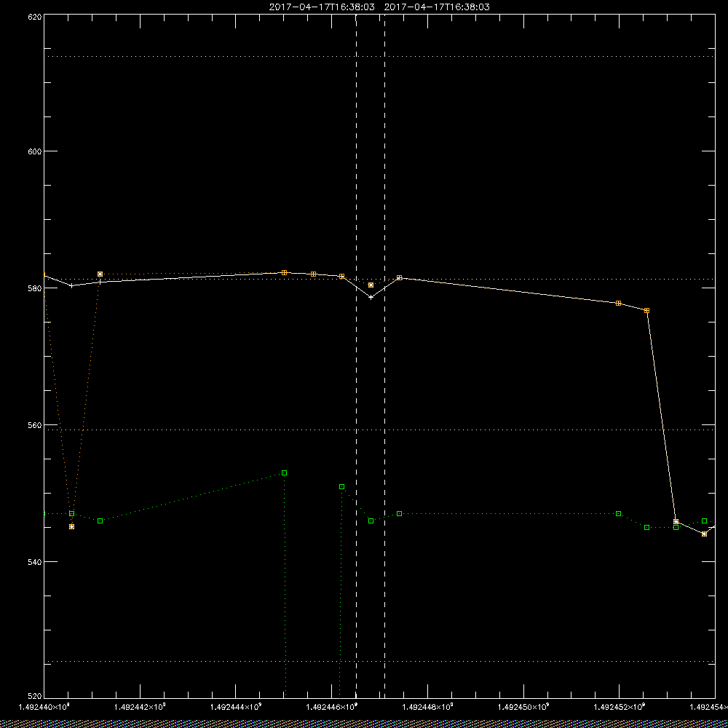The image size is (728, 728).
Task: Click the x-axis label 1.492442×10⁹
Action: [140, 707]
